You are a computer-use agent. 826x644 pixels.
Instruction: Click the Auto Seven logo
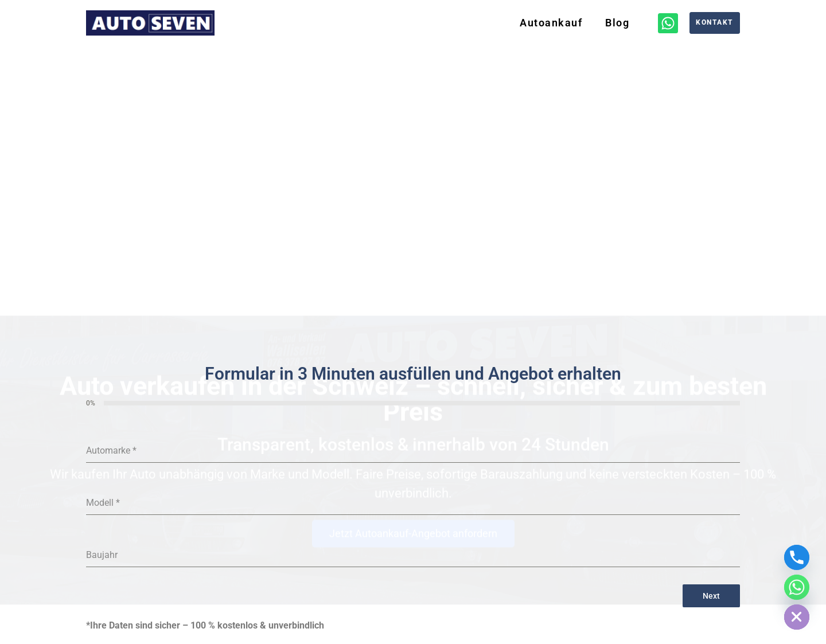coord(150,23)
